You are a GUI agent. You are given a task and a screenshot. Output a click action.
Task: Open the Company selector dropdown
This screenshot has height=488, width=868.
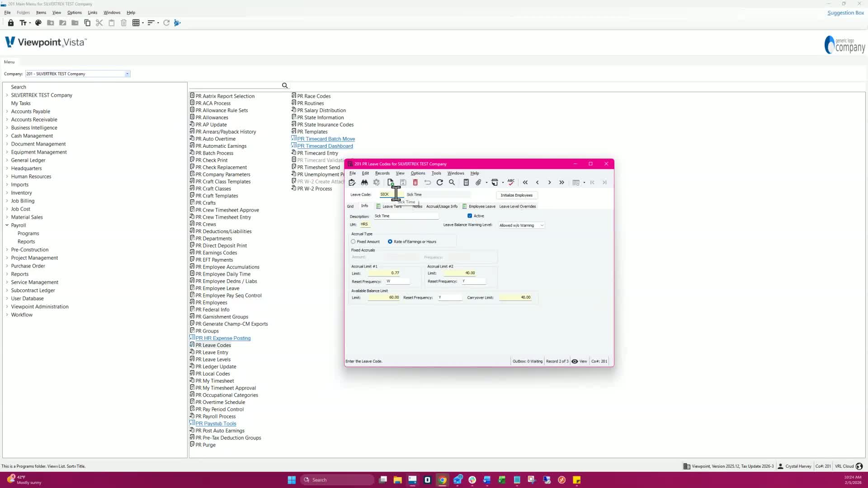pyautogui.click(x=127, y=74)
